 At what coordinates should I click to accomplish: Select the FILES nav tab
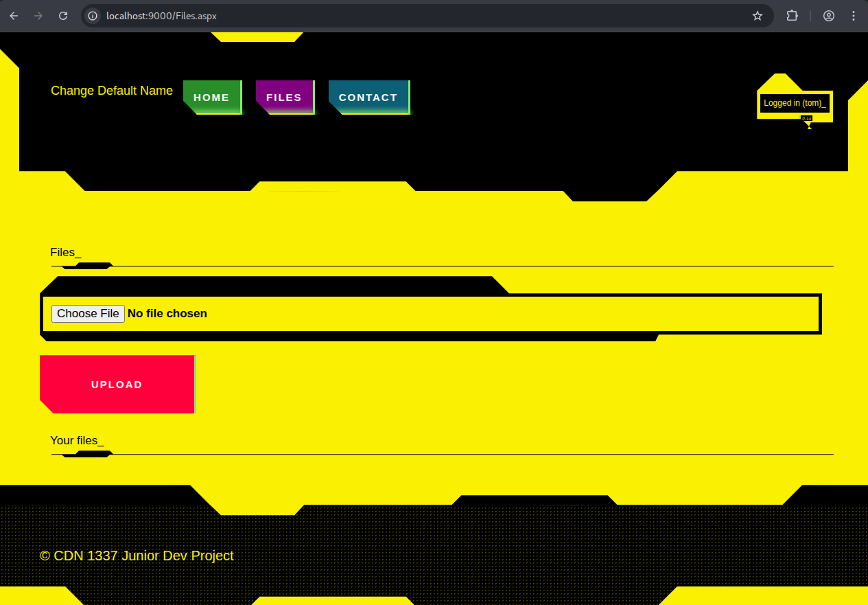point(284,98)
